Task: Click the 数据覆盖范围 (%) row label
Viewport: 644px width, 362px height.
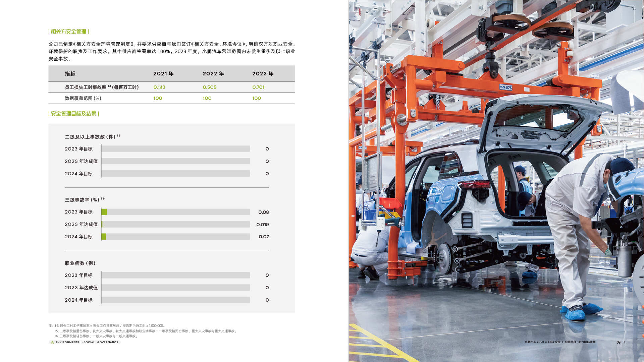Action: 83,98
